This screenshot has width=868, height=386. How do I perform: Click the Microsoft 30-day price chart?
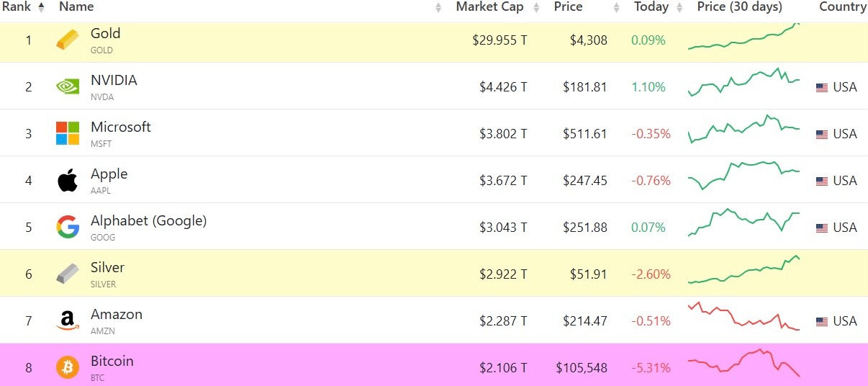coord(743,128)
